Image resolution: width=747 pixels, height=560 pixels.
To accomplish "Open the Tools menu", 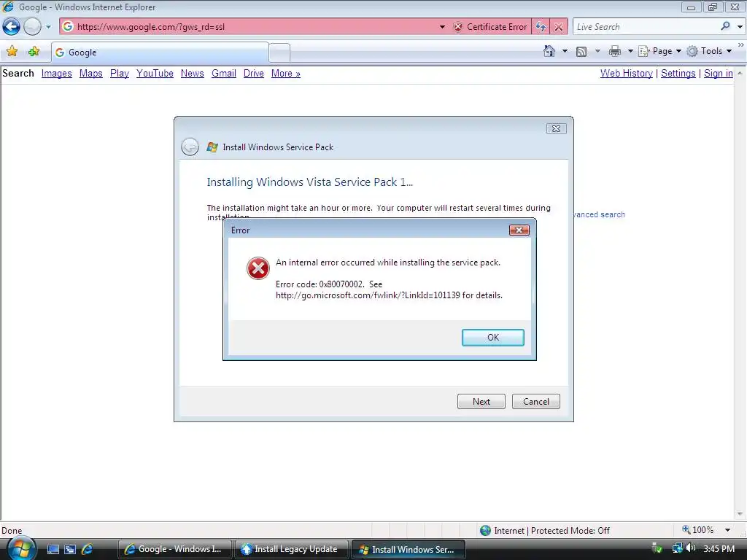I will tap(709, 51).
